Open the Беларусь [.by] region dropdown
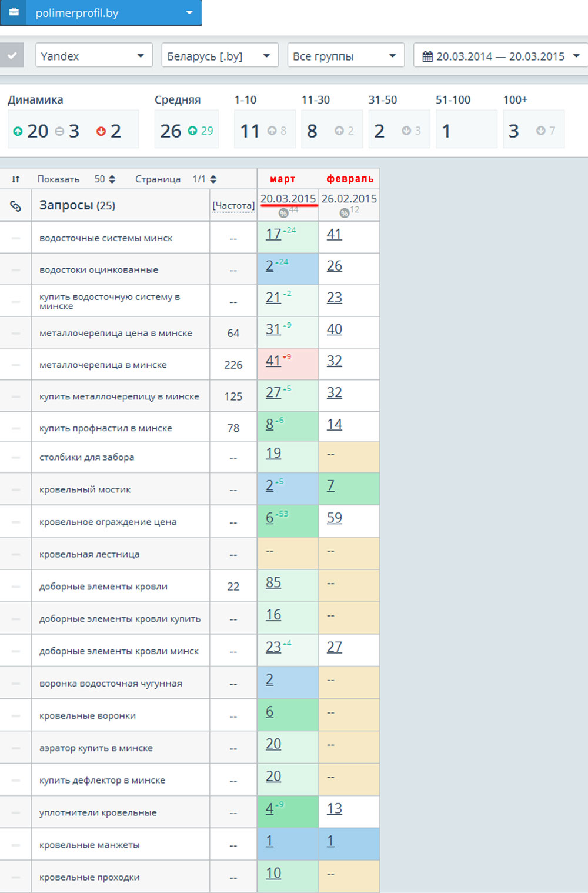 [220, 56]
